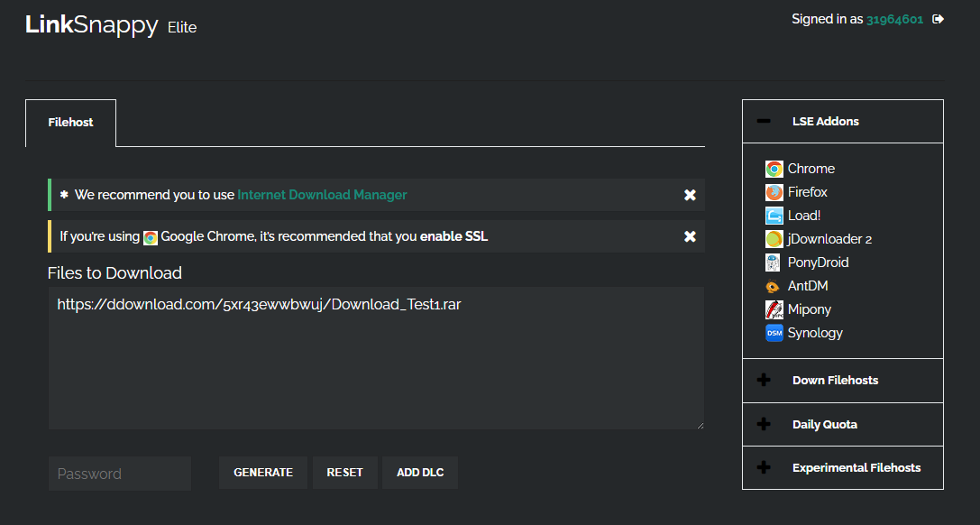980x525 pixels.
Task: Click the RESET button
Action: [345, 473]
